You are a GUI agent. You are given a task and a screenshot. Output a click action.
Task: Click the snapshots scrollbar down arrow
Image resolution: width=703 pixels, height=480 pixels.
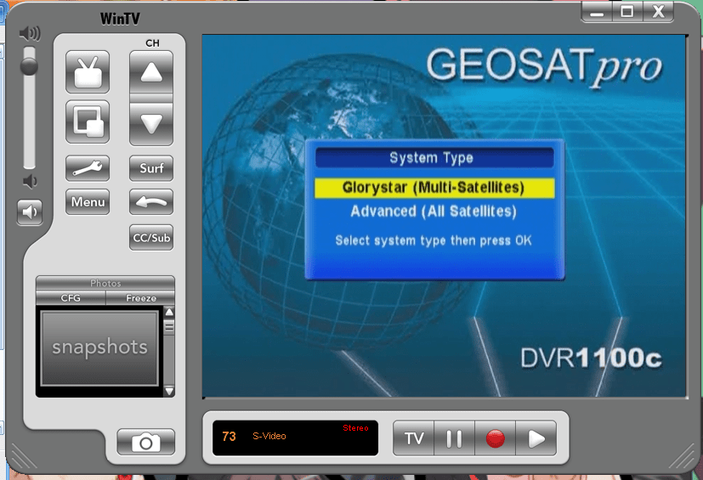pyautogui.click(x=169, y=391)
